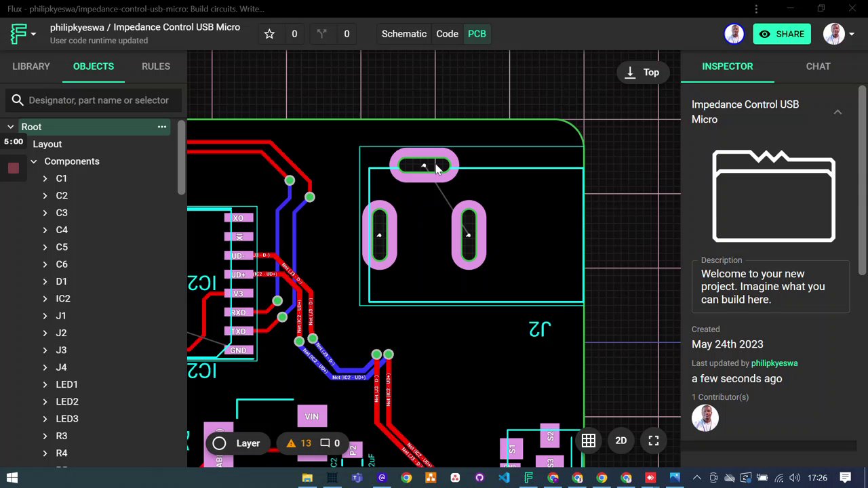Switch view using the 2D toggle
The width and height of the screenshot is (868, 488).
[x=620, y=441]
